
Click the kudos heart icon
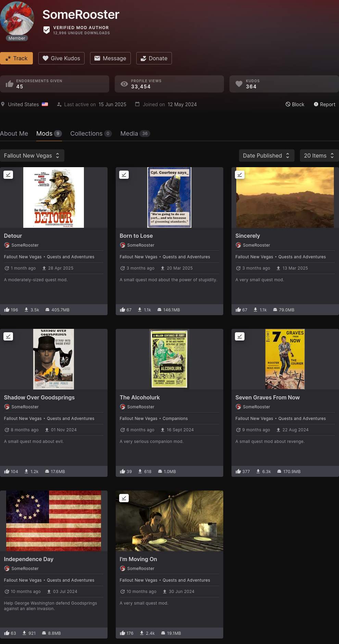[x=239, y=84]
